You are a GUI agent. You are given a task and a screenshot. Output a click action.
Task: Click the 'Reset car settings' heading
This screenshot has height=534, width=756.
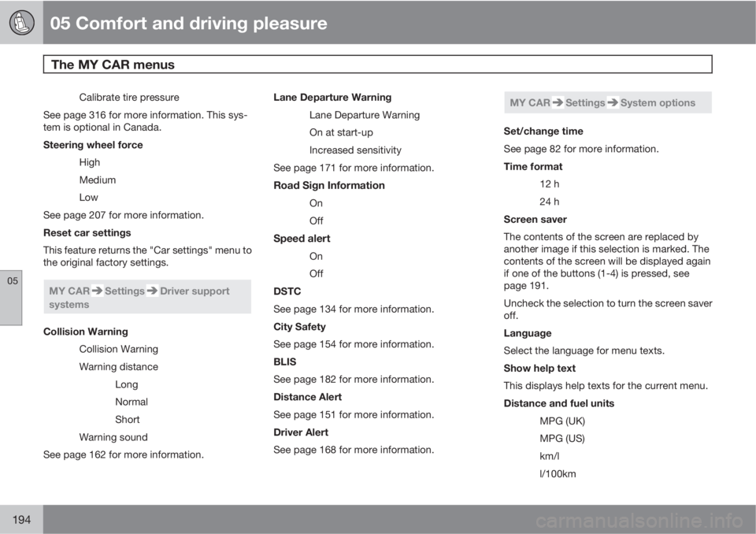(87, 232)
